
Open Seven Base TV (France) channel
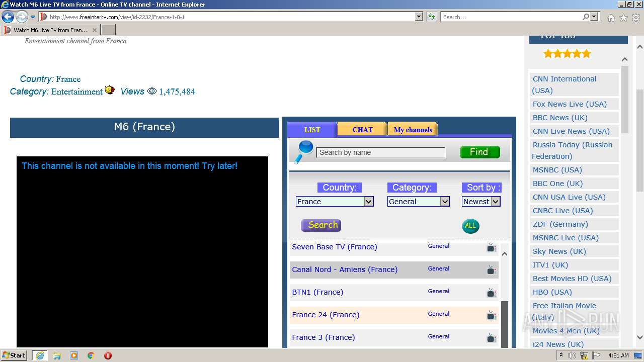pyautogui.click(x=335, y=247)
